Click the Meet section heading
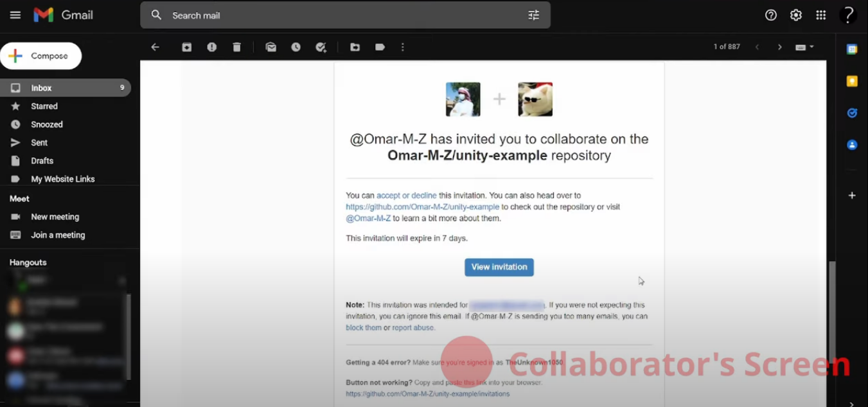The height and width of the screenshot is (407, 868). pos(20,199)
